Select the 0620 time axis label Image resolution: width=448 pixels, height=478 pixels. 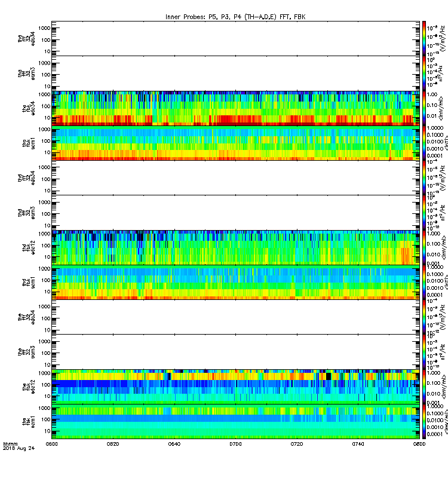[113, 444]
